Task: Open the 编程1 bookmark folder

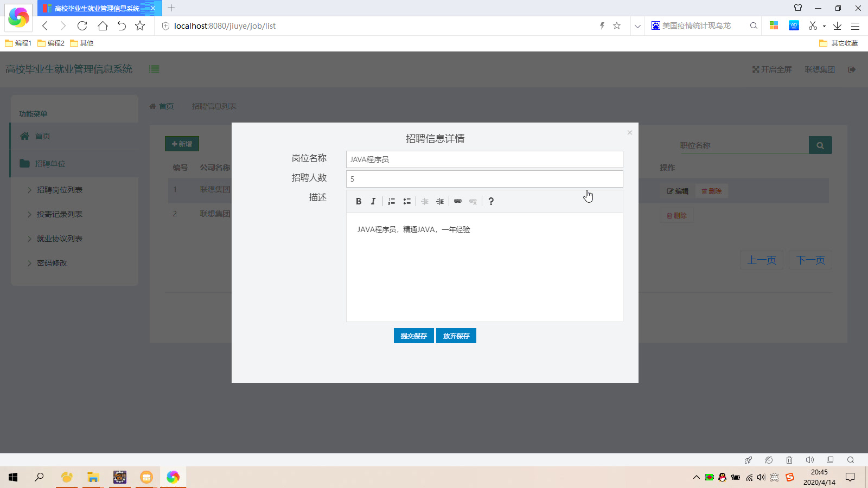Action: (18, 43)
